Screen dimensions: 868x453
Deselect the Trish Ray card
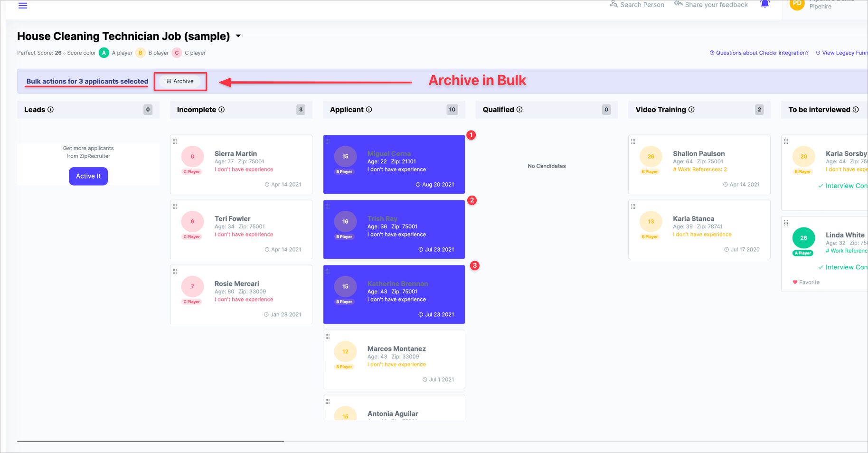(x=394, y=229)
